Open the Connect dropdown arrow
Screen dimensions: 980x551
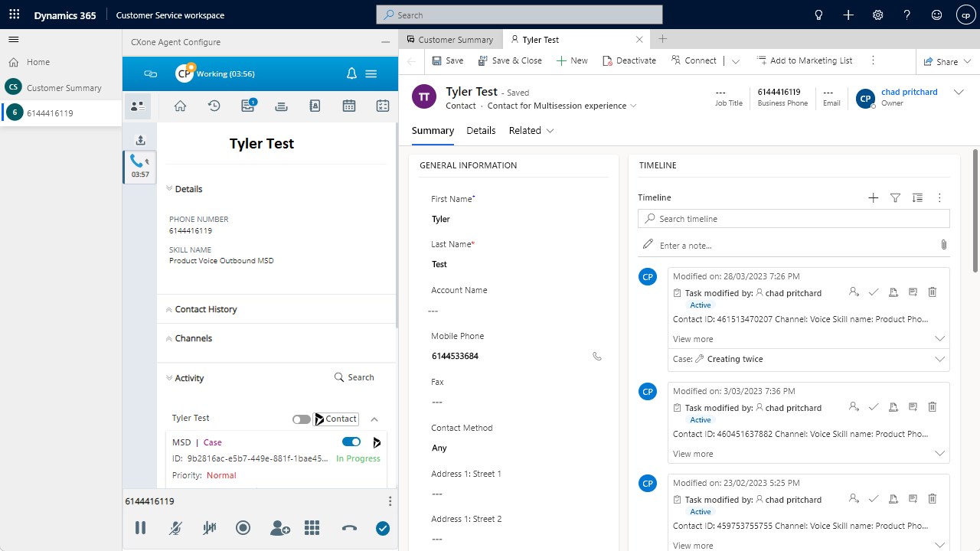click(736, 61)
